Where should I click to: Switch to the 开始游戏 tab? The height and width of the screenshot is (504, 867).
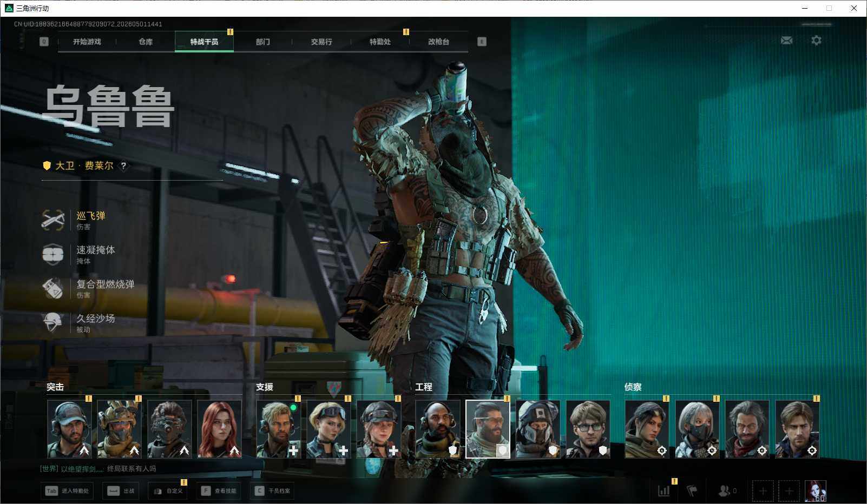87,42
